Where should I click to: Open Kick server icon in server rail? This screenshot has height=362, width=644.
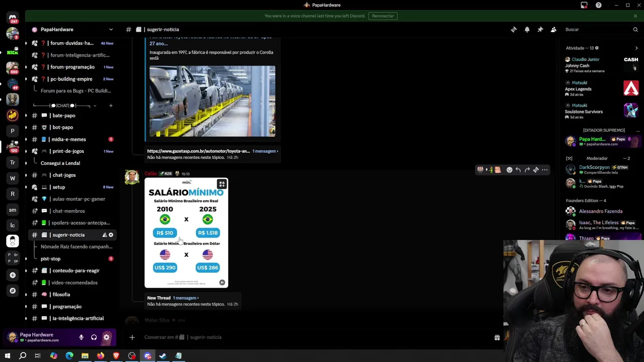[13, 52]
